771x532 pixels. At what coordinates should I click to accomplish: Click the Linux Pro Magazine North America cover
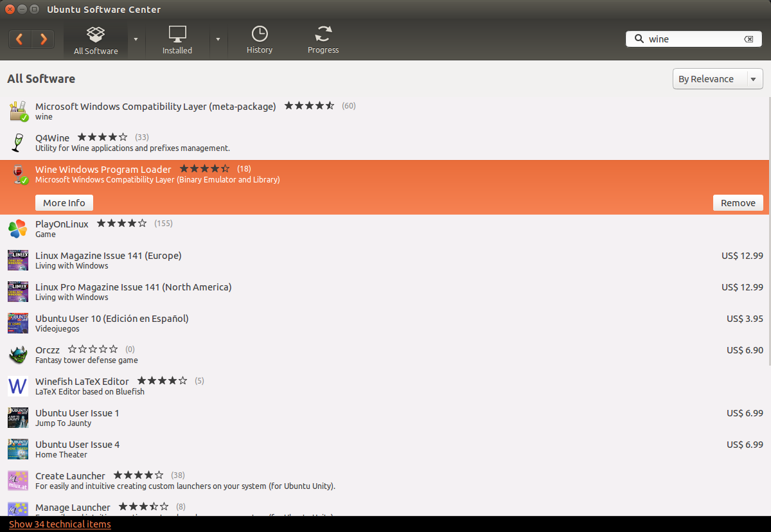[x=18, y=292]
